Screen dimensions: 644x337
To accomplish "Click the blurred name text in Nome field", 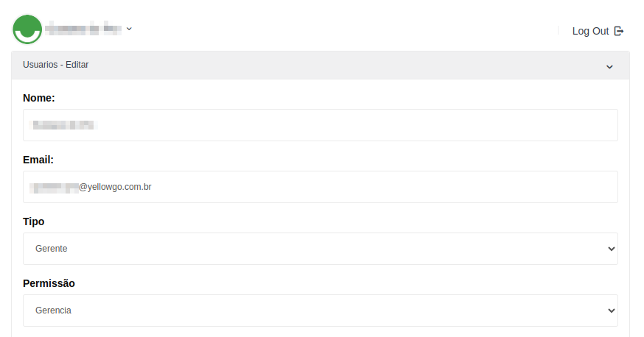I will (63, 125).
